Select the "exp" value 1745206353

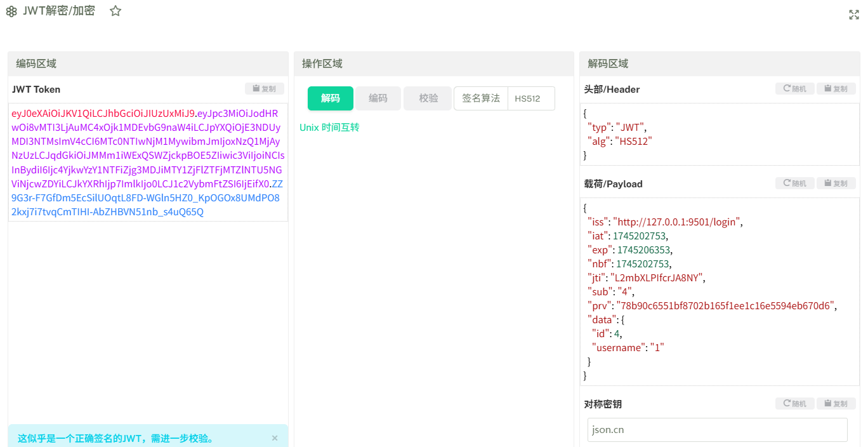coord(645,250)
